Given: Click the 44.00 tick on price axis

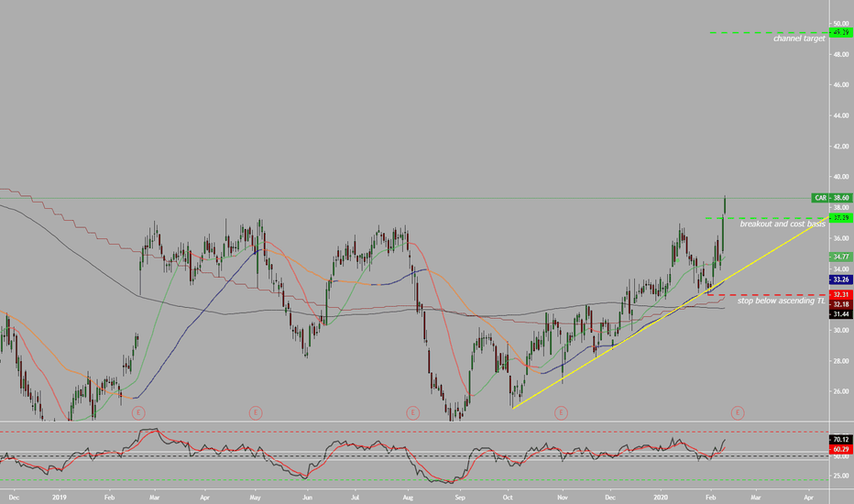Looking at the screenshot, I should [840, 115].
